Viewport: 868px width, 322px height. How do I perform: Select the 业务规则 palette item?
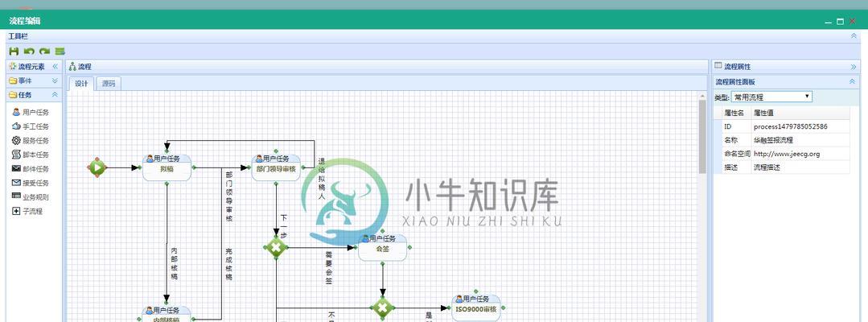[x=31, y=196]
